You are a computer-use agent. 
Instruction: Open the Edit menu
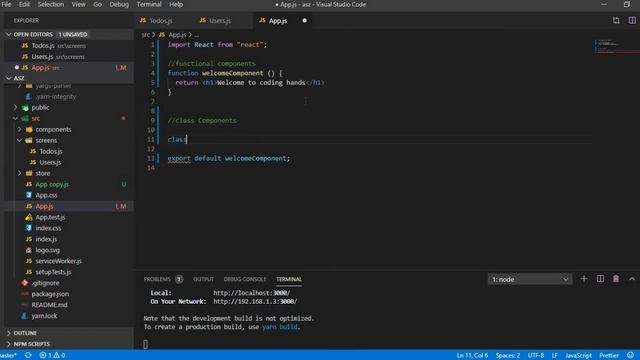tap(24, 4)
